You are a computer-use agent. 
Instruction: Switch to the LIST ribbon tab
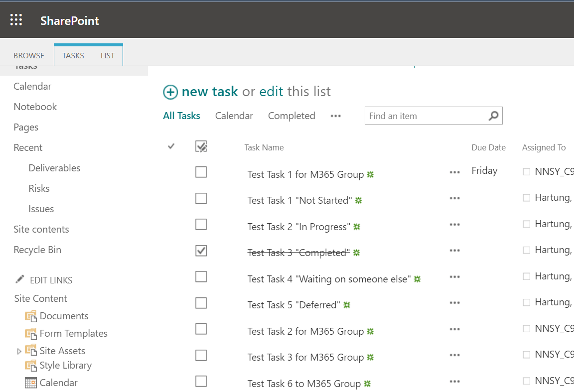[108, 56]
